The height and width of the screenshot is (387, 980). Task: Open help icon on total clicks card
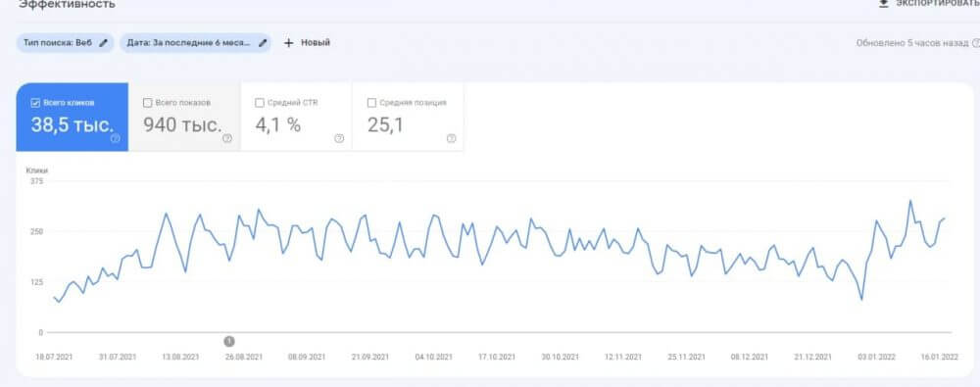click(x=115, y=139)
